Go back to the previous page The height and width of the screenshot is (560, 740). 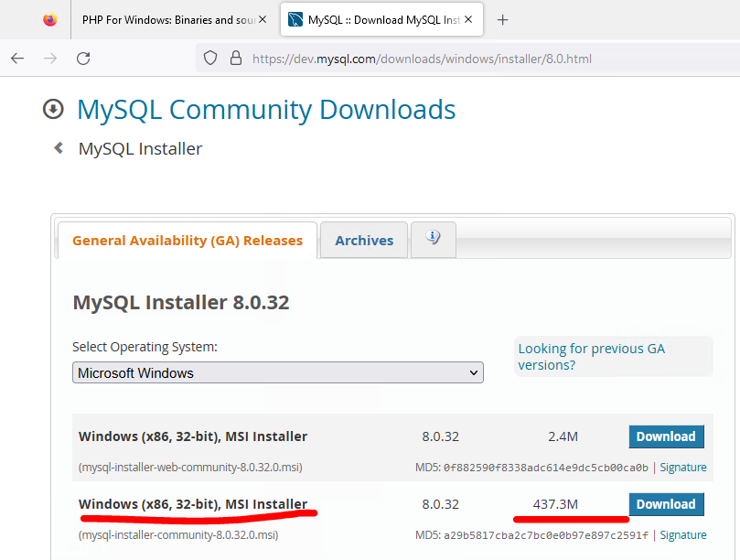pyautogui.click(x=17, y=58)
